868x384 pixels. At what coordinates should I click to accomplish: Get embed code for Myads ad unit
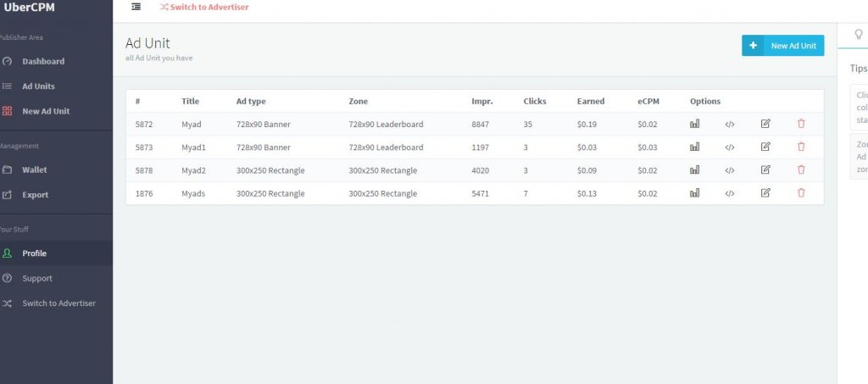(730, 193)
